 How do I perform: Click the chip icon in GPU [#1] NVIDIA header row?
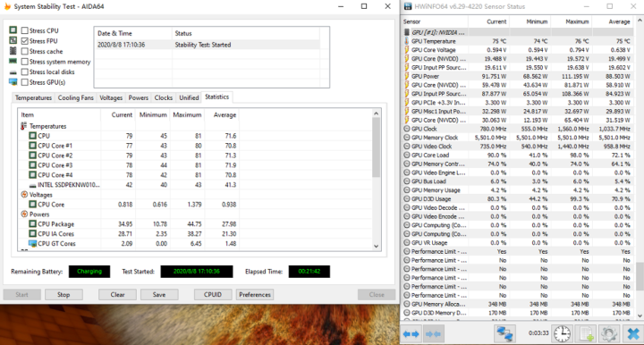[x=407, y=32]
